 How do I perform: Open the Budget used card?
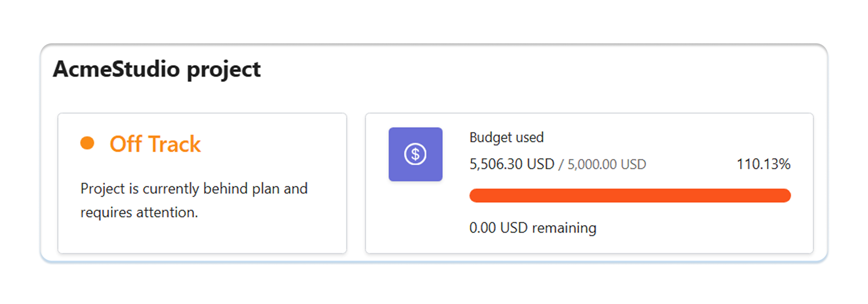[x=589, y=183]
